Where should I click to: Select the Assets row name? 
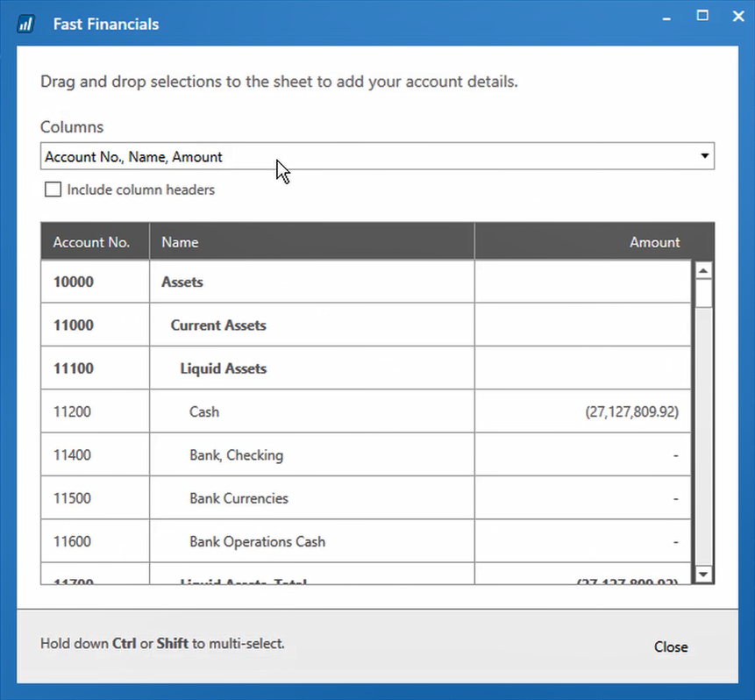(182, 282)
